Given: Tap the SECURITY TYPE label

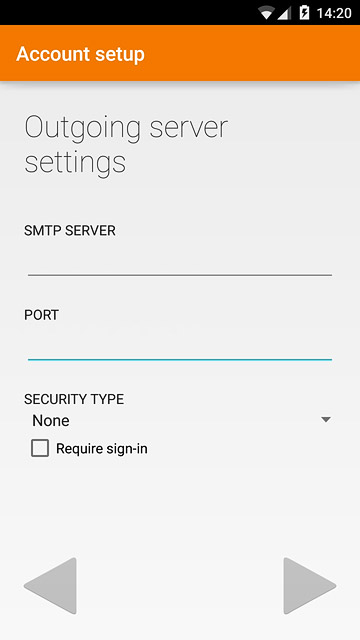Looking at the screenshot, I should pos(74,399).
